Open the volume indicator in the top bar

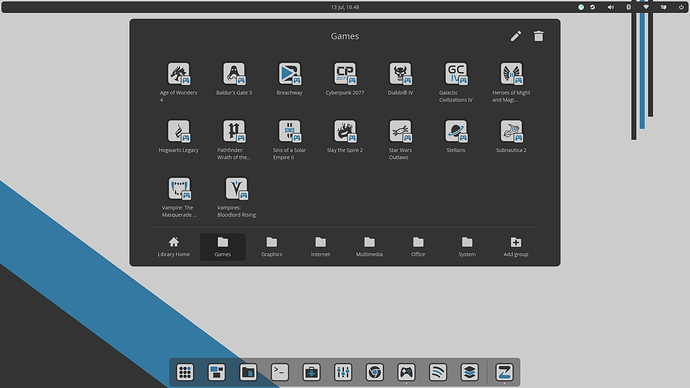click(611, 7)
